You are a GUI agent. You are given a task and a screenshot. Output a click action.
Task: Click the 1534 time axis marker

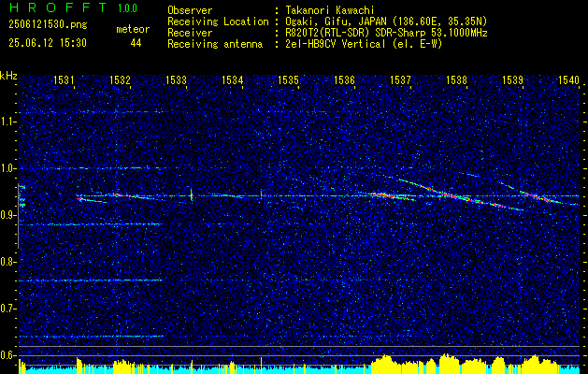click(x=232, y=79)
